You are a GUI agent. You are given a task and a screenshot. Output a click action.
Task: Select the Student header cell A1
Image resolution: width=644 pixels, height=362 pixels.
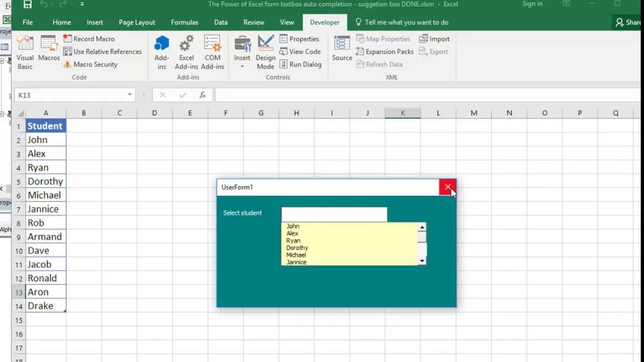46,126
